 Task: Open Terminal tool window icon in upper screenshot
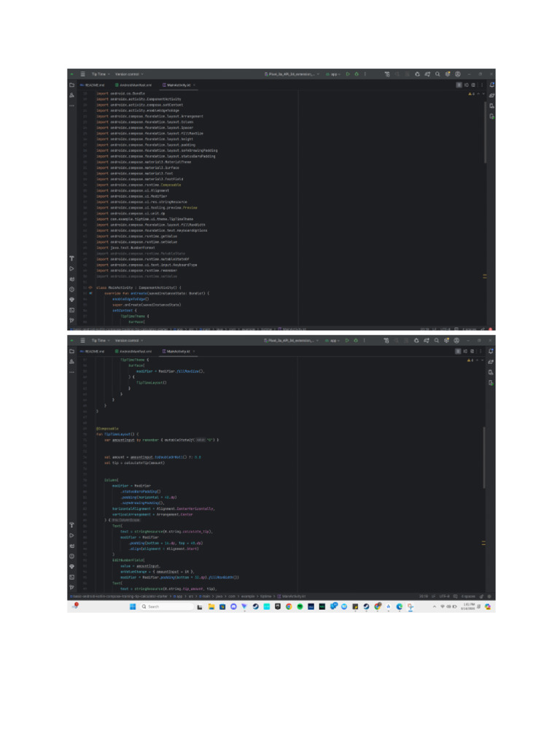pos(72,309)
